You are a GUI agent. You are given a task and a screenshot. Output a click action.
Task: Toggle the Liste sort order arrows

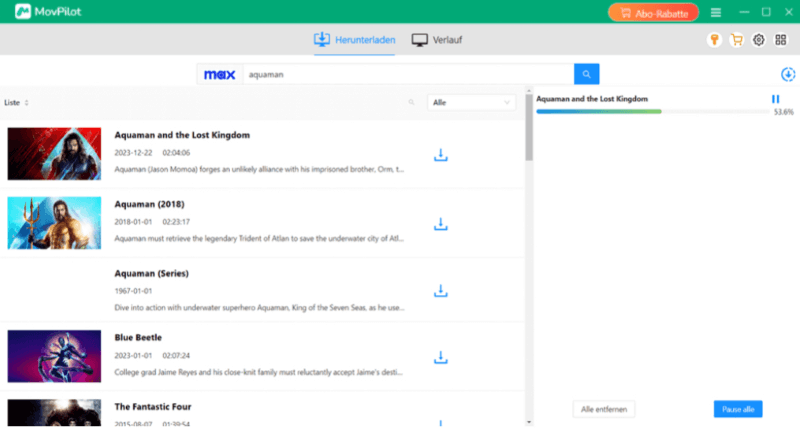point(27,103)
